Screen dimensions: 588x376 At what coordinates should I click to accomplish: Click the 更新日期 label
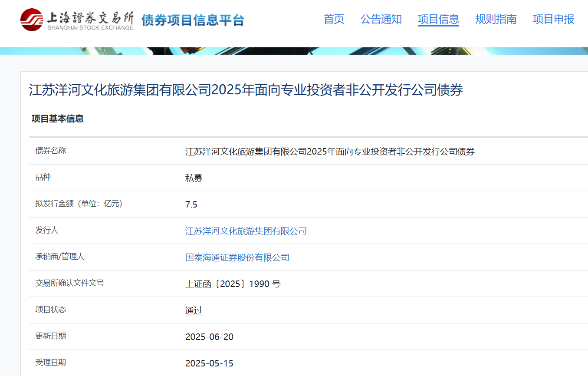coord(50,336)
